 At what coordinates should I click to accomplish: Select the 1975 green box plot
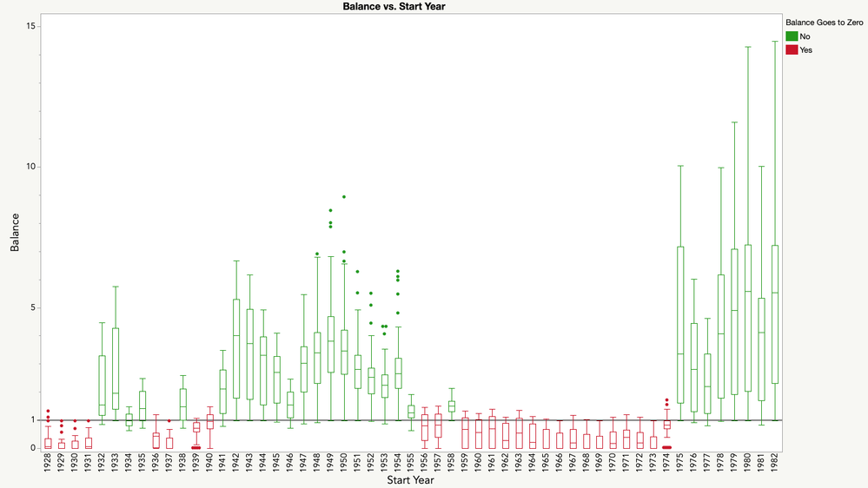tap(680, 325)
